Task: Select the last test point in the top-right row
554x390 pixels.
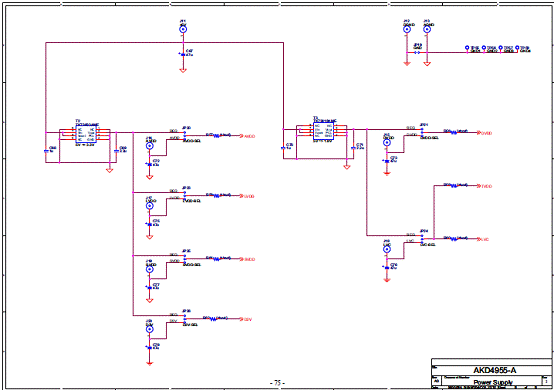Action: point(517,47)
